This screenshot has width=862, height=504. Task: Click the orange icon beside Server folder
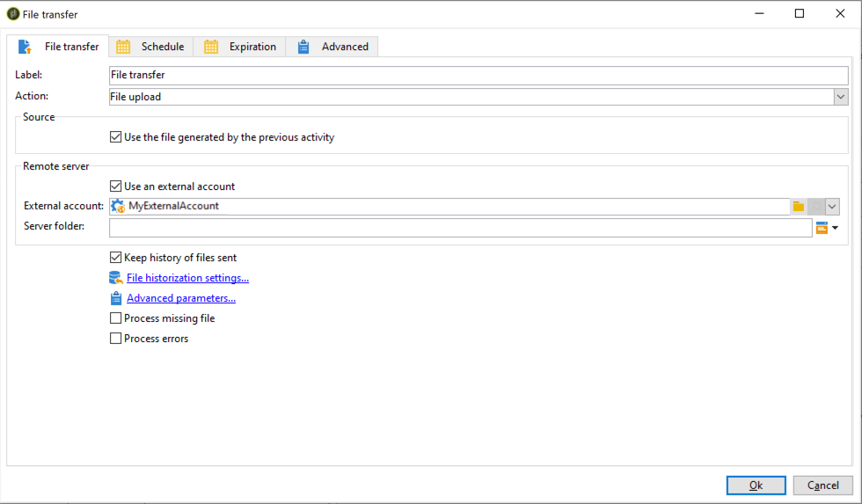click(x=822, y=228)
